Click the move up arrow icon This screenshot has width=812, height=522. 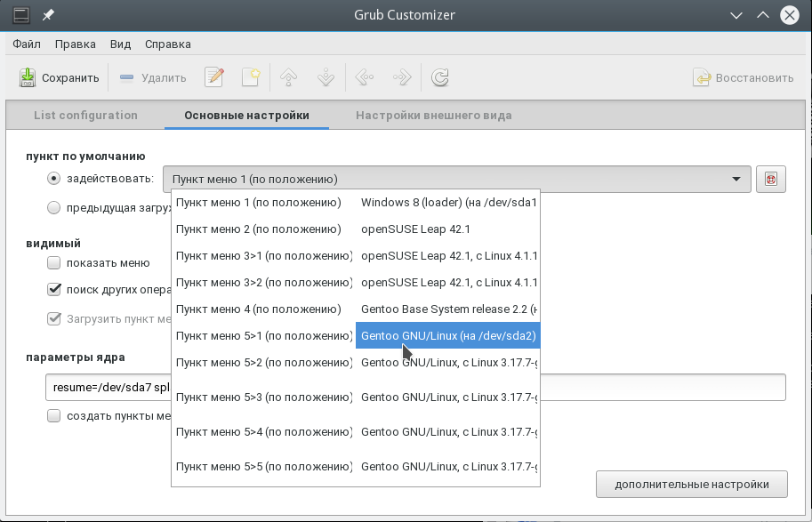pos(288,77)
